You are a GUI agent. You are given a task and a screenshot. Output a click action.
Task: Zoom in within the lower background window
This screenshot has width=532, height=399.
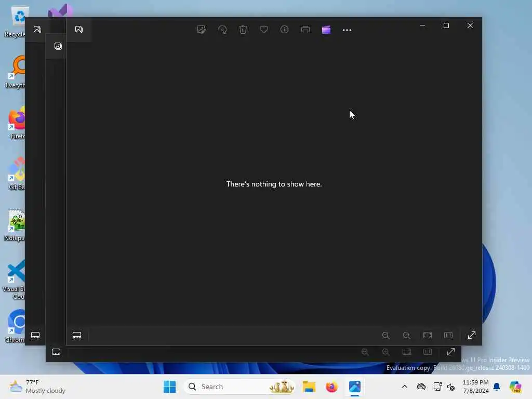(386, 352)
